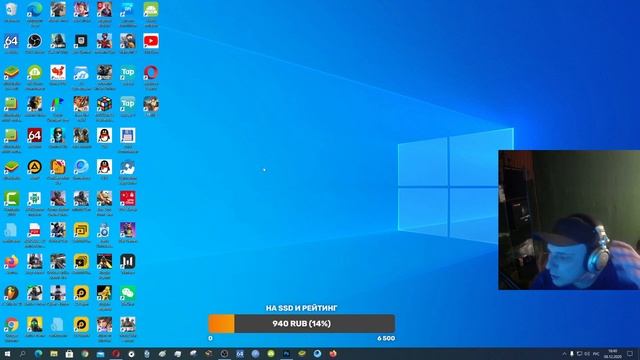Click the 940 RUB donation progress bar
This screenshot has height=360, width=640.
coord(302,324)
